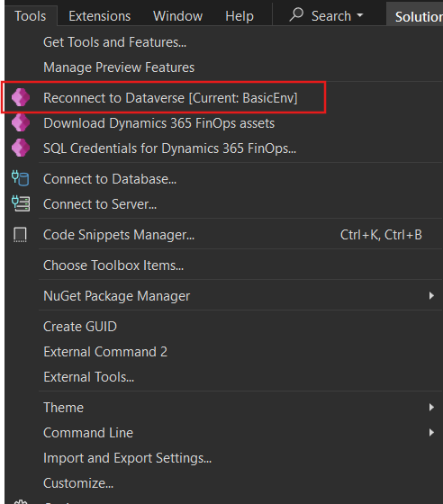This screenshot has height=504, width=443.
Task: Open External Tools dialog entry
Action: click(x=89, y=377)
